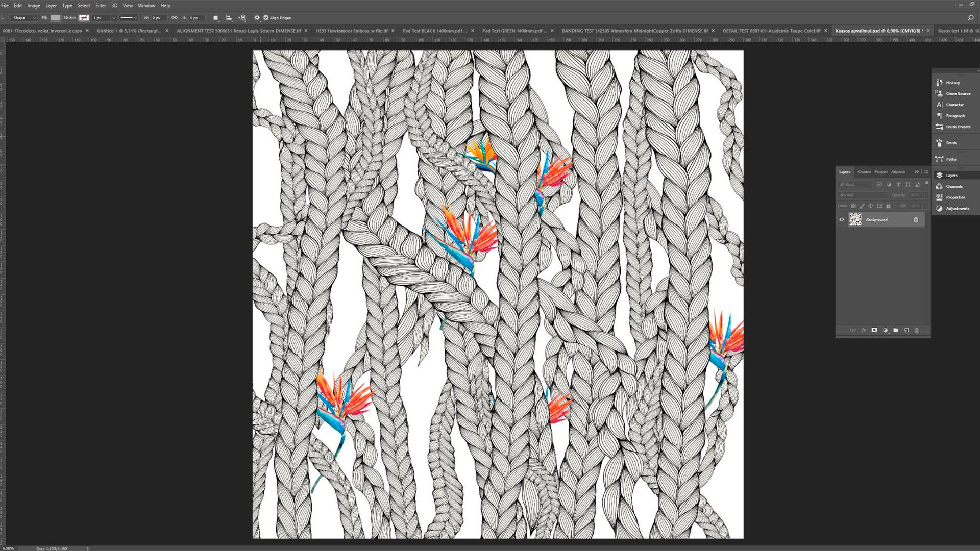Hide the Background layer with eye icon

[x=842, y=220]
